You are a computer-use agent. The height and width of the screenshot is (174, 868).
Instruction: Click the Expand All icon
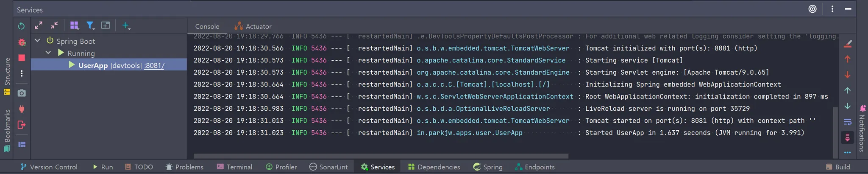pyautogui.click(x=39, y=25)
